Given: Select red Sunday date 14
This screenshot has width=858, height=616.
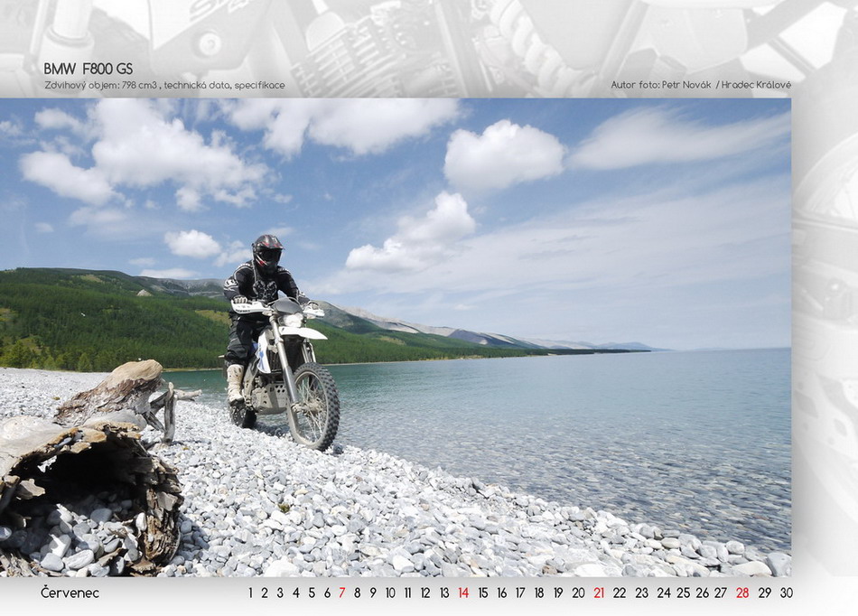Looking at the screenshot, I should pos(463,593).
